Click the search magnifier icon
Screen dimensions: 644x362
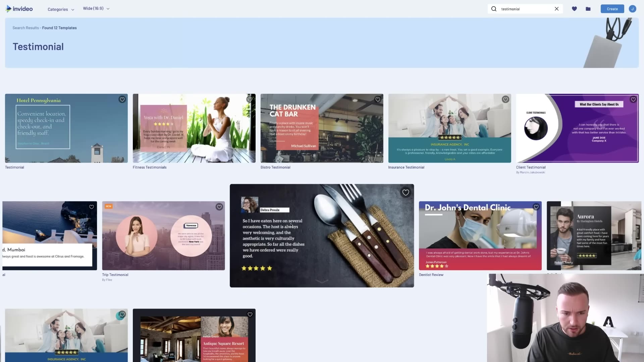tap(494, 9)
